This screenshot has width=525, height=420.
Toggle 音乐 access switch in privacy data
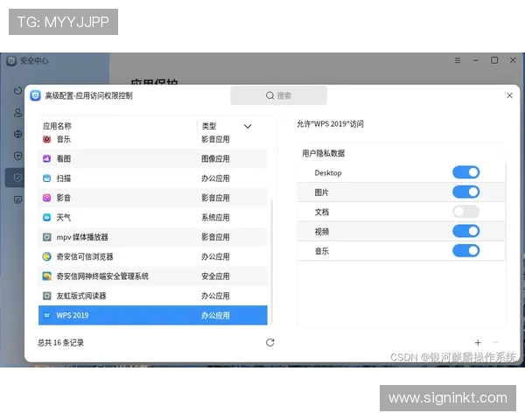(465, 250)
